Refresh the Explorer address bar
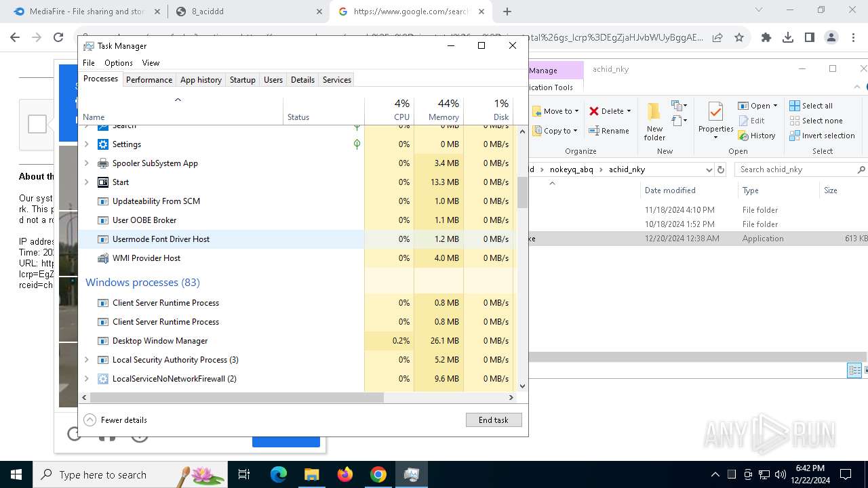Screen dimensions: 868x488 click(x=721, y=169)
